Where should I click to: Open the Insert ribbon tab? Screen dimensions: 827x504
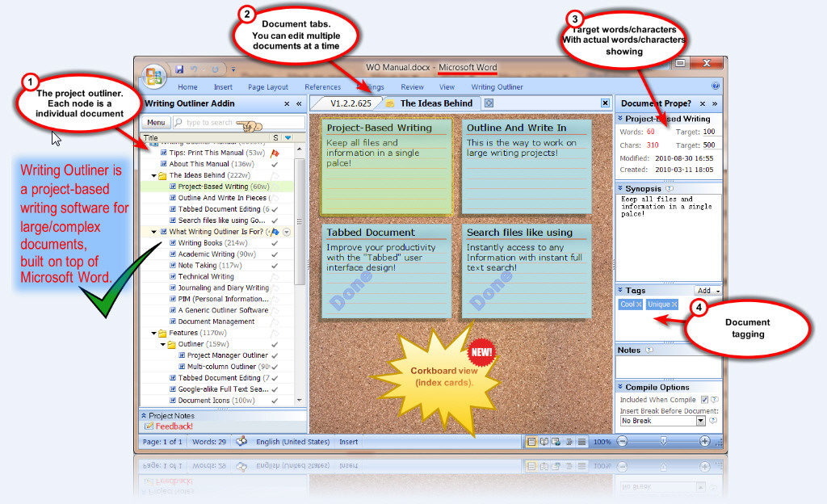point(223,87)
